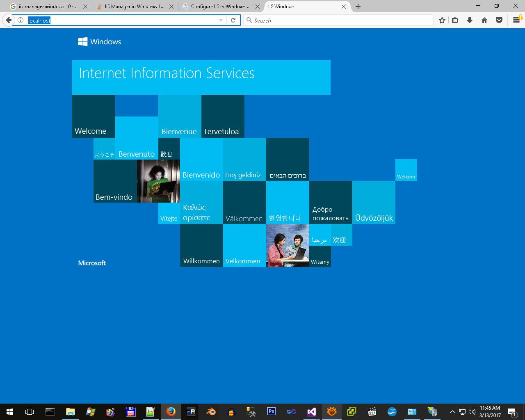
Task: Click the 'Bienvenue' tile
Action: click(x=180, y=116)
